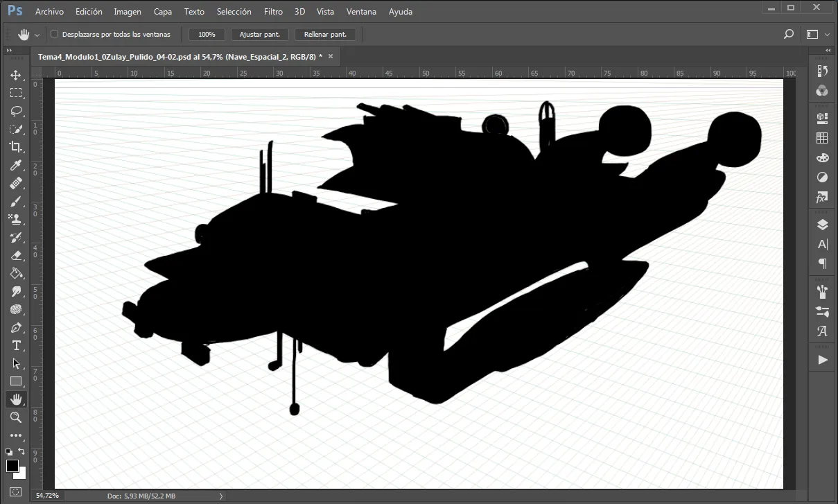Viewport: 838px width, 504px height.
Task: Open the Brush Presets panel icon
Action: [x=823, y=291]
